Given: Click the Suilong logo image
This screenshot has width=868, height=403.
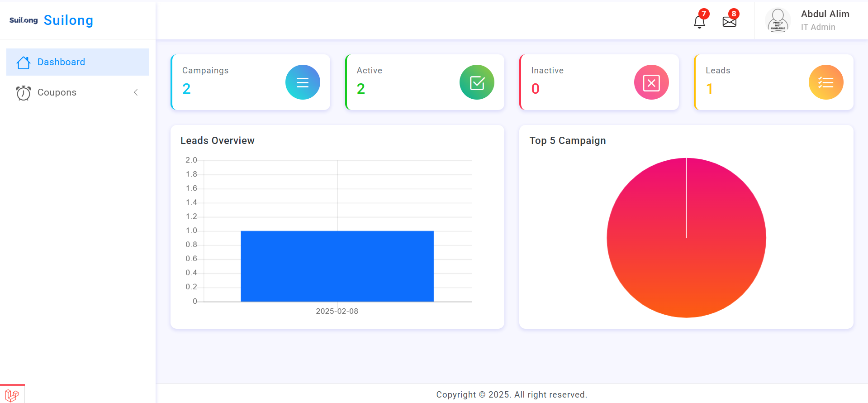Looking at the screenshot, I should coord(24,20).
